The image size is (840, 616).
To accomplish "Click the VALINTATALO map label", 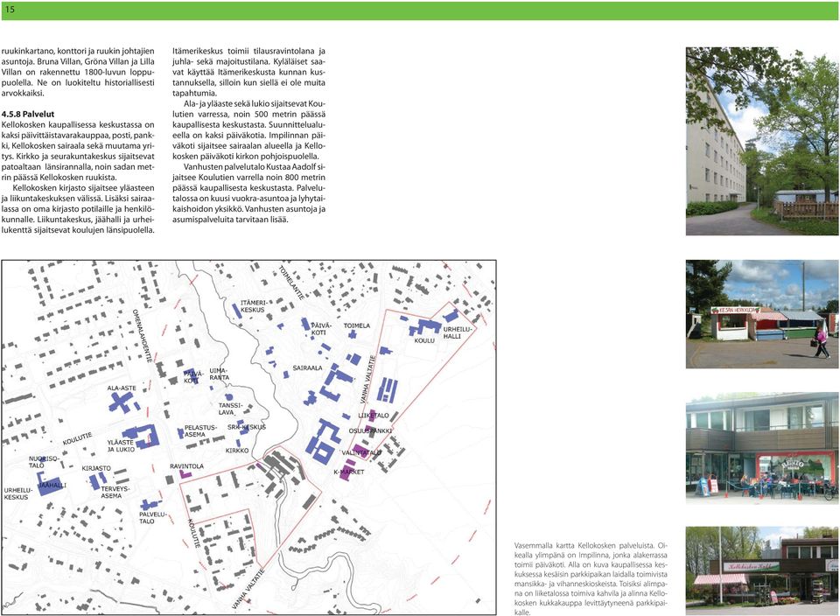I will [x=361, y=452].
